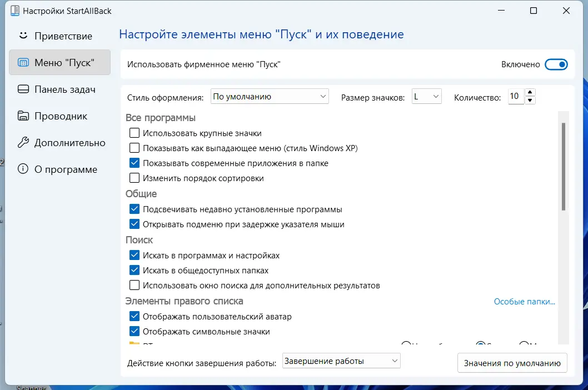Viewport: 588px width, 390px height.
Task: Select the Меню "Пуск" navigation entry
Action: coord(59,62)
